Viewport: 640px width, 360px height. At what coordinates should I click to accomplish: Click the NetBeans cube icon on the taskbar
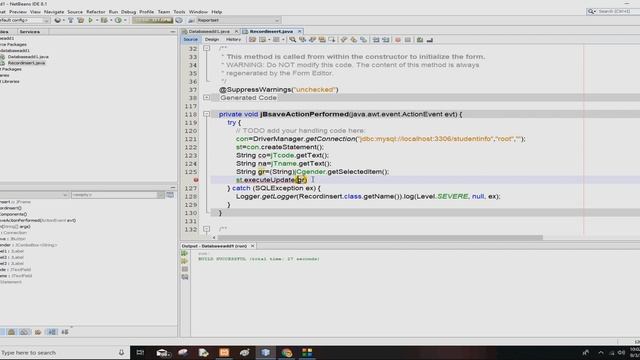point(265,352)
